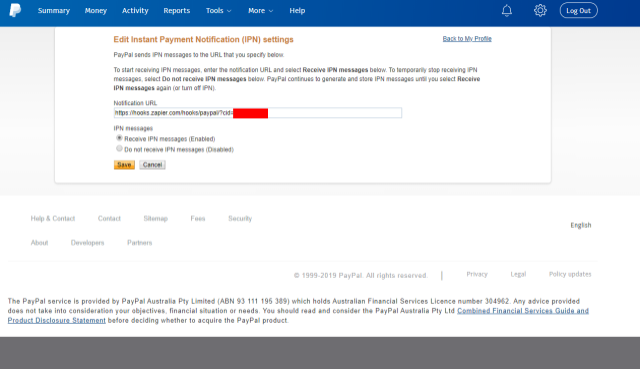Follow the Back to My Profile link
The width and height of the screenshot is (640, 369).
click(x=467, y=39)
